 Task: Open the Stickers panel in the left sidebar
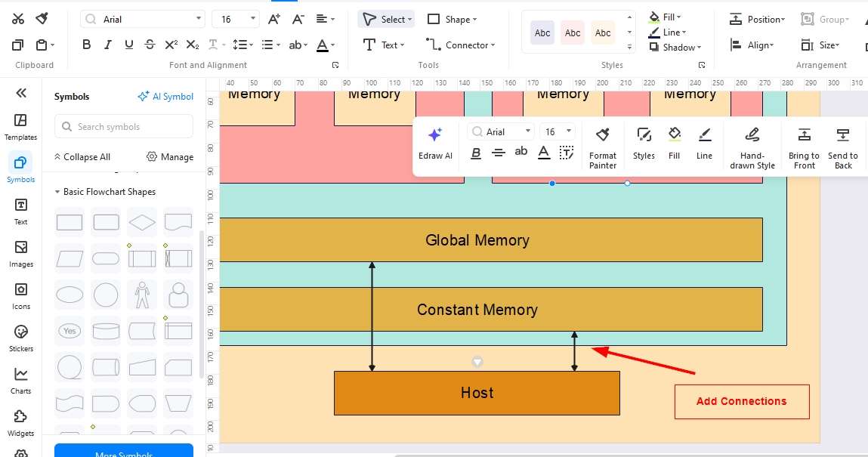tap(20, 337)
